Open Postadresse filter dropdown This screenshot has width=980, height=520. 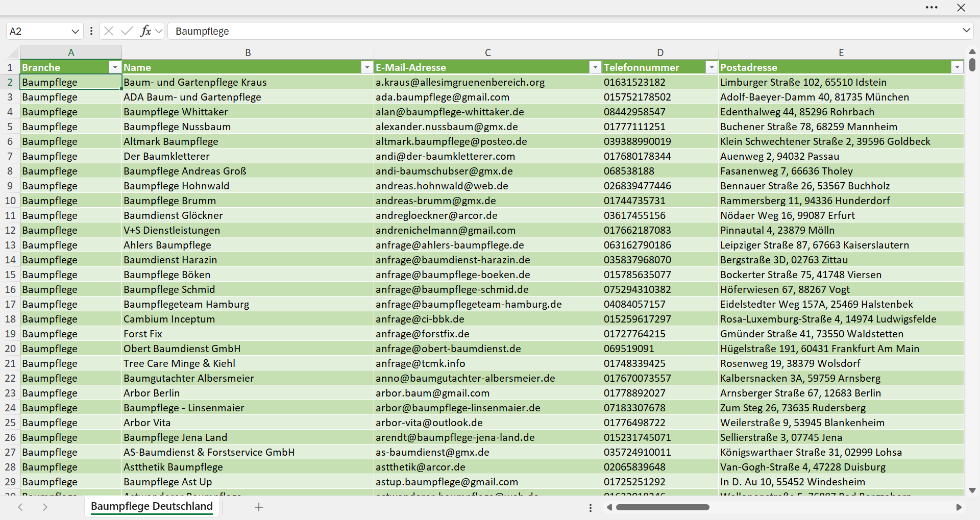pos(957,67)
